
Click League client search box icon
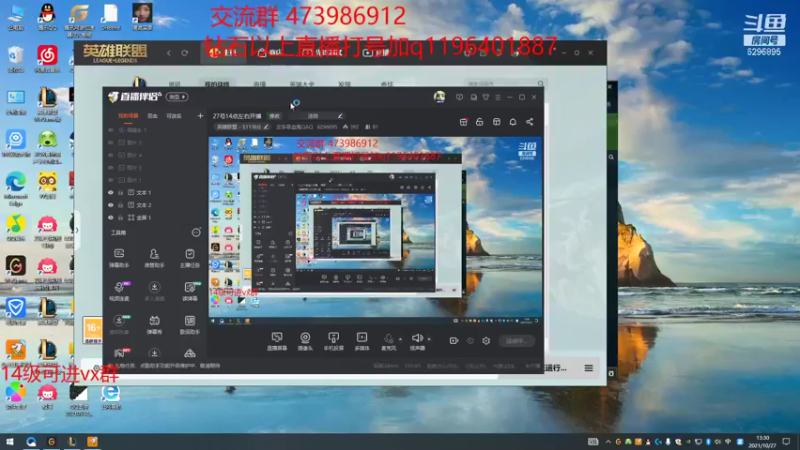click(541, 84)
